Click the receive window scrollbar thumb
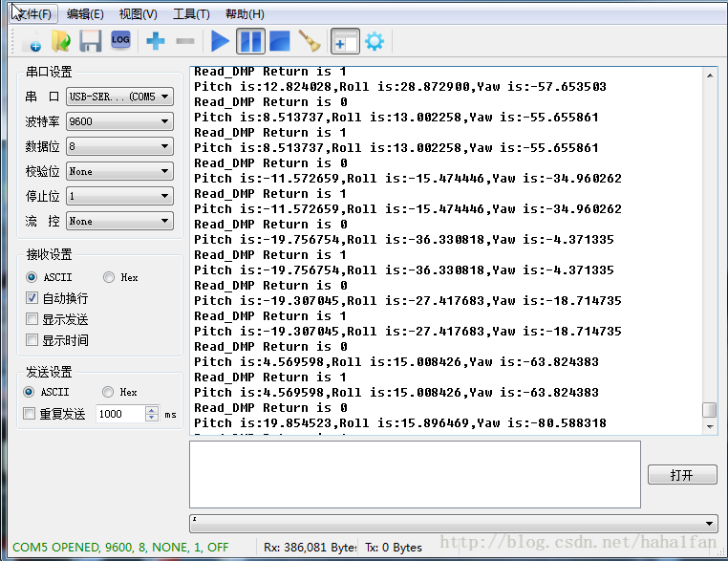728x561 pixels. [x=710, y=410]
